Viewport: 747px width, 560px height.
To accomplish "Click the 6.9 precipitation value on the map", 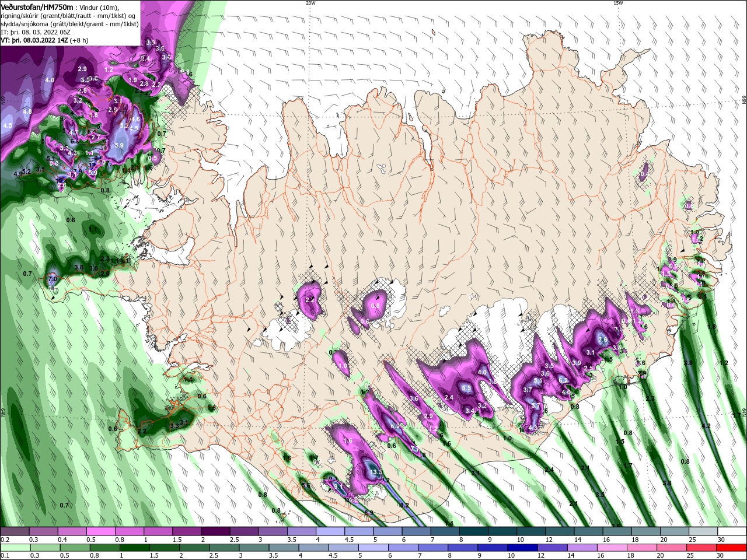I will [x=368, y=513].
